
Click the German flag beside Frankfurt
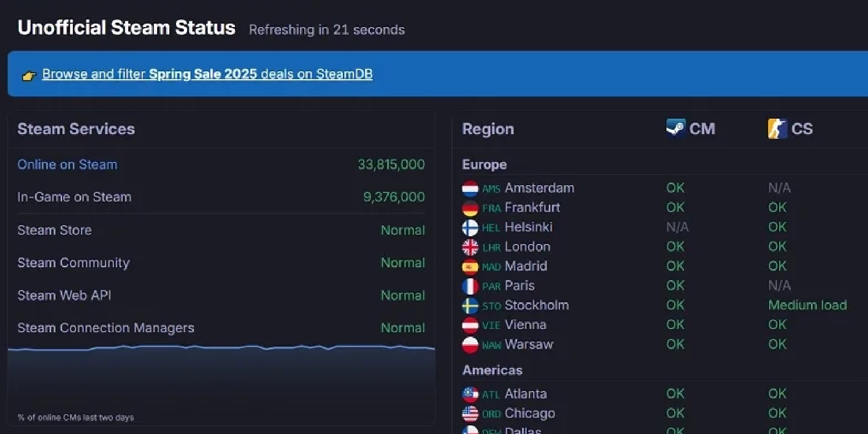[x=470, y=208]
